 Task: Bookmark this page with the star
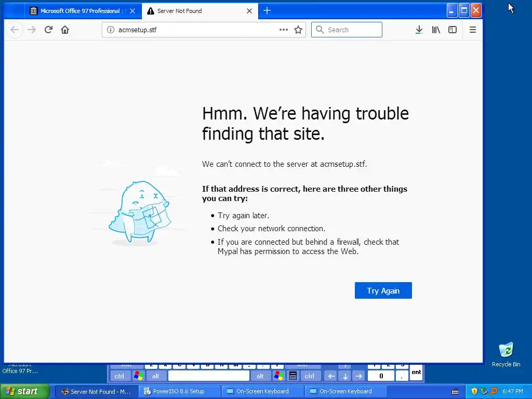click(298, 30)
